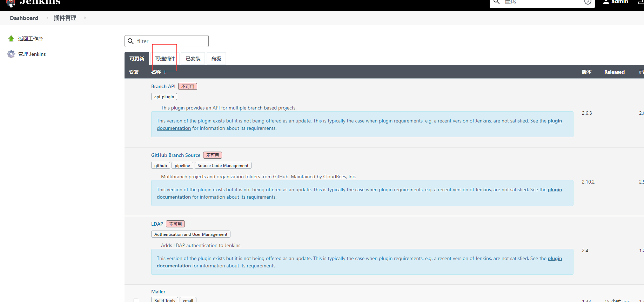Click the api-plugin tag
644x306 pixels.
[x=164, y=97]
